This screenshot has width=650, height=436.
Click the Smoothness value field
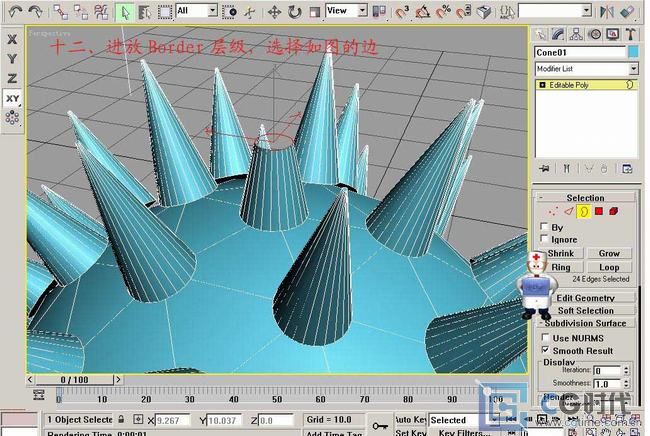[607, 384]
